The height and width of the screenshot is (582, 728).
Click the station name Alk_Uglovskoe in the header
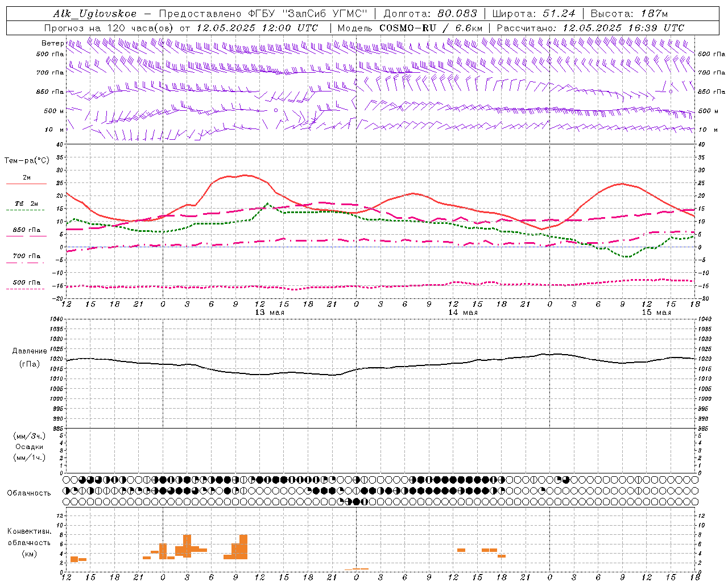pos(95,14)
